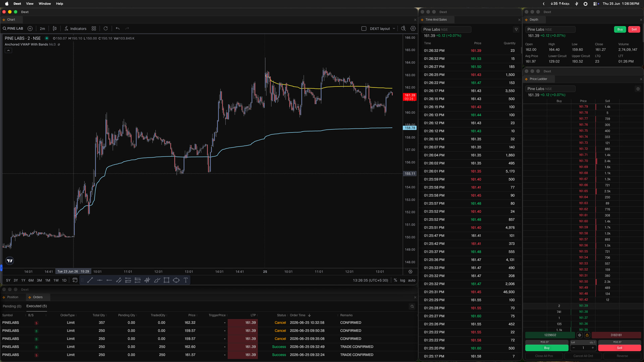
Task: Click the lock icon in Price Ladder
Action: 587,335
